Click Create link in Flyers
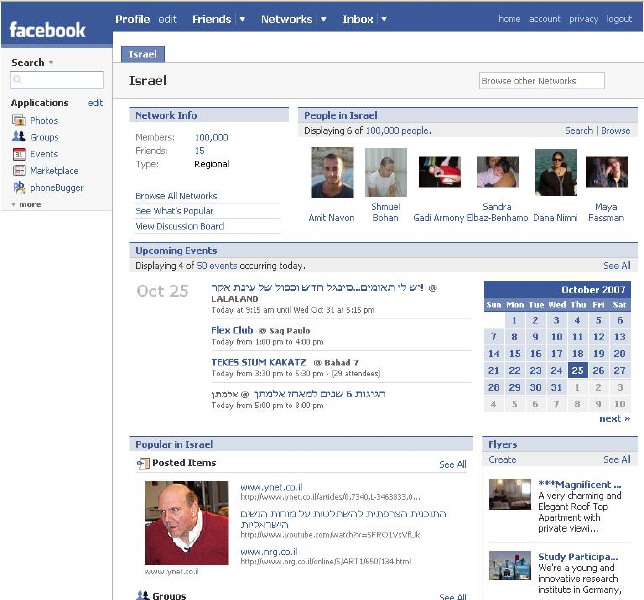The image size is (644, 600). 502,460
